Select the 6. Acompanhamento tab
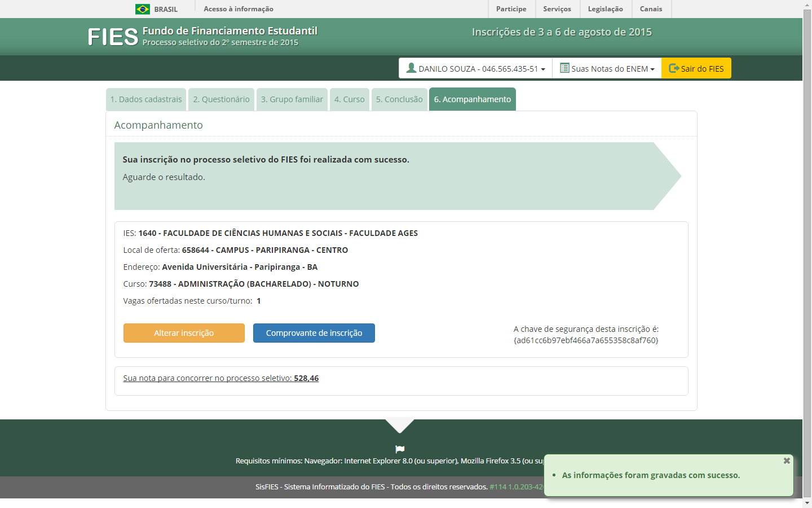 pyautogui.click(x=473, y=99)
